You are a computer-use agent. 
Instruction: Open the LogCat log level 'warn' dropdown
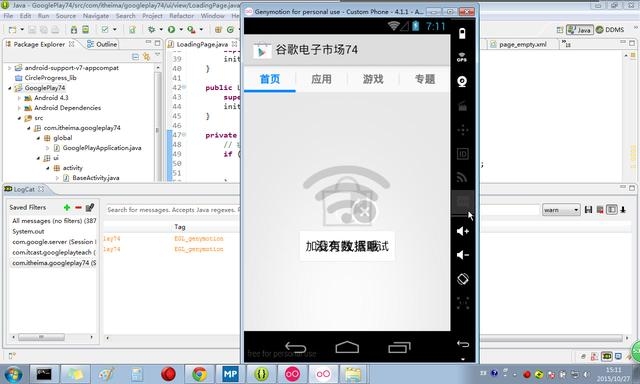click(561, 210)
